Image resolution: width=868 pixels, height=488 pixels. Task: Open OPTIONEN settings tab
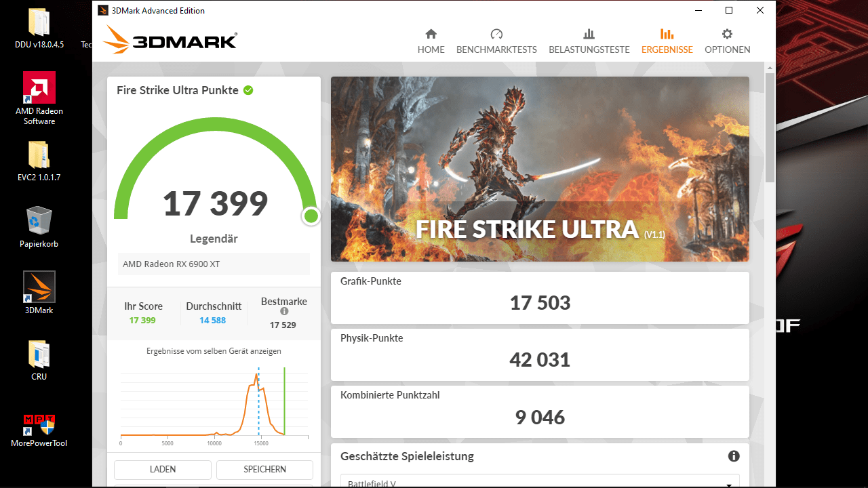pos(727,41)
